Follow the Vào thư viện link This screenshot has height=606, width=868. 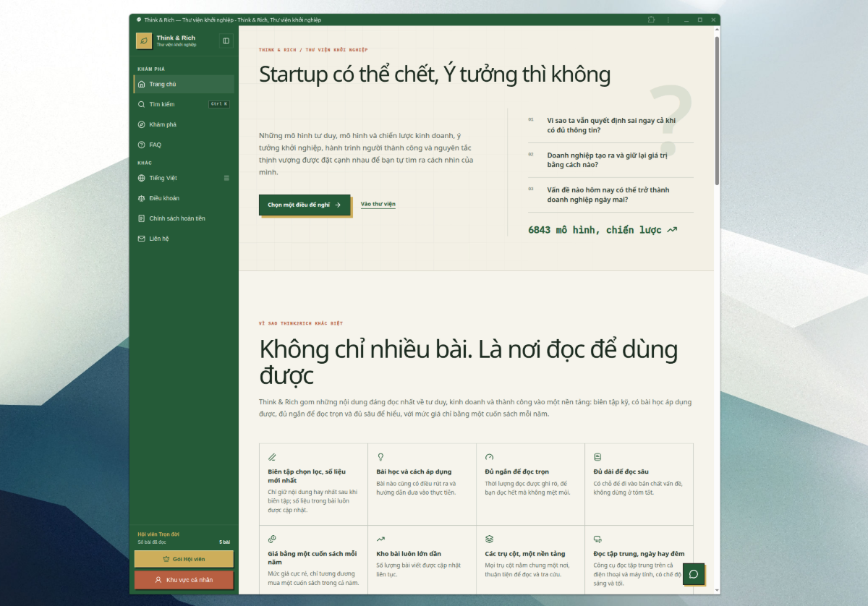[378, 205]
